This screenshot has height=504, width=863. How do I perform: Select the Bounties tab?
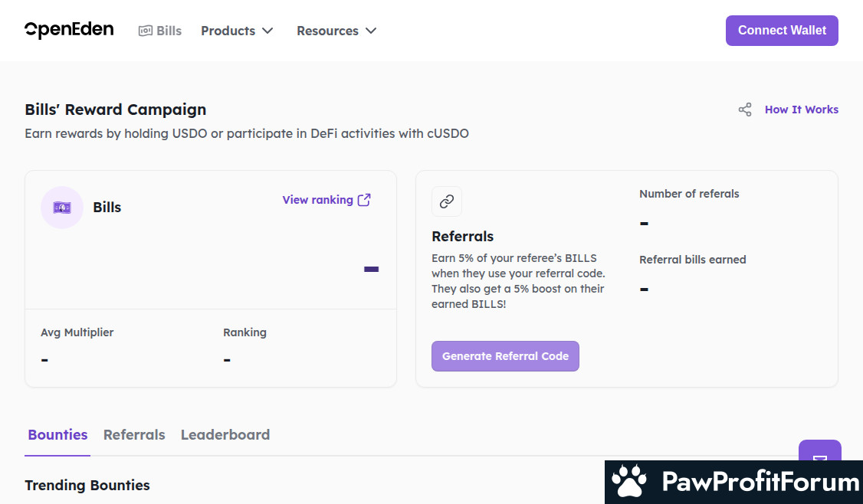(57, 434)
